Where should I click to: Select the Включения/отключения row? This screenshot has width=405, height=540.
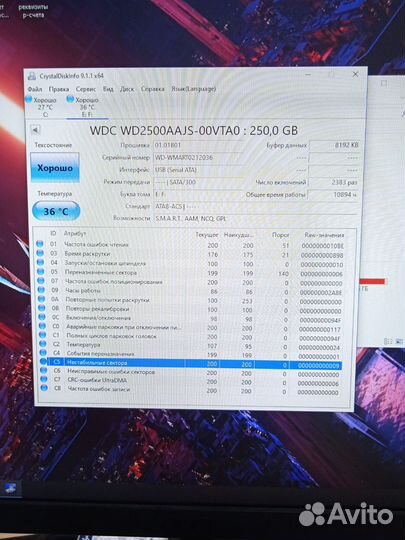point(190,319)
